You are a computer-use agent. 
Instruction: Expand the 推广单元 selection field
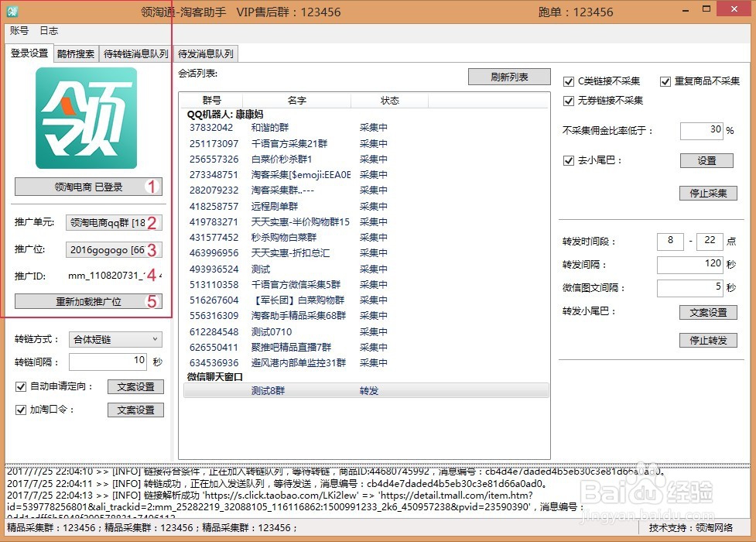(114, 223)
